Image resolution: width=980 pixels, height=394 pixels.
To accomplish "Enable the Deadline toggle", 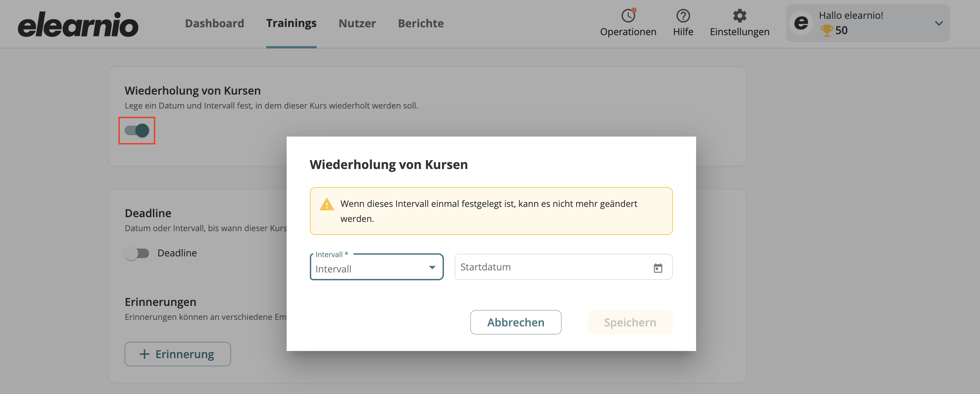I will click(137, 253).
